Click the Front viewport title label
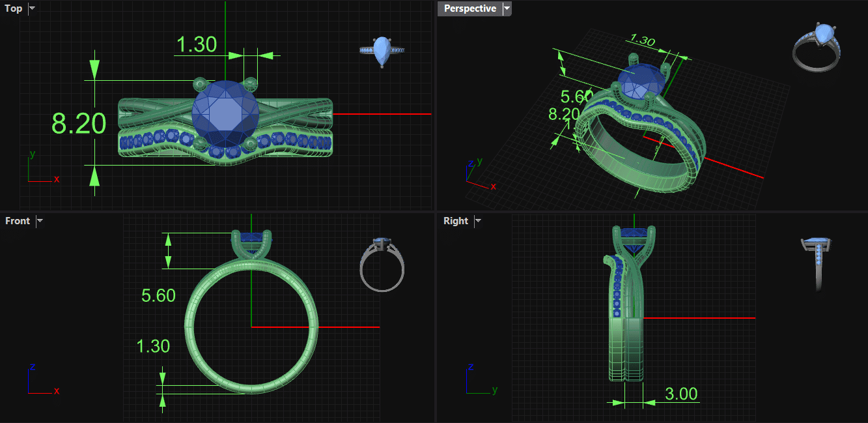Viewport: 868px width, 423px height. pyautogui.click(x=18, y=221)
